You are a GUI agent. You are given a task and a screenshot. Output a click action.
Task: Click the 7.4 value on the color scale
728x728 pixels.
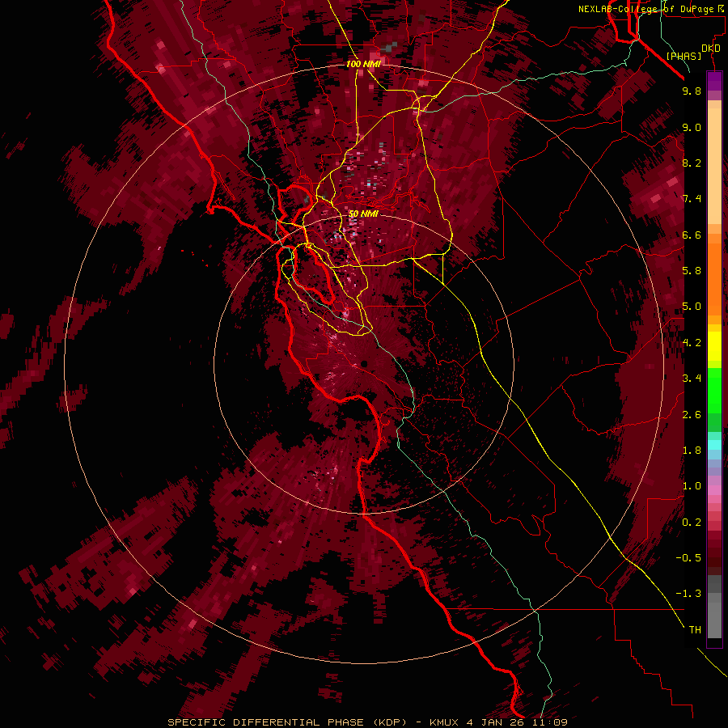point(692,199)
